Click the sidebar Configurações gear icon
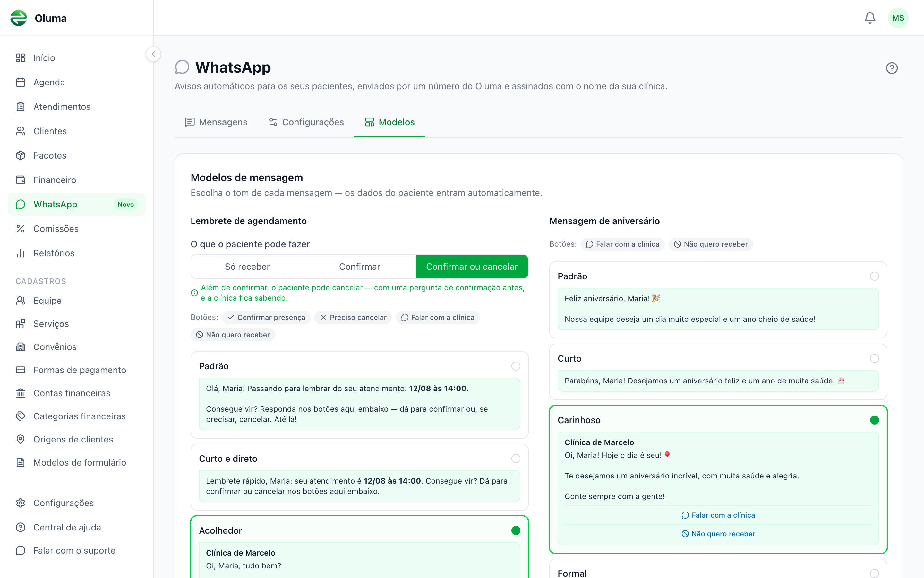This screenshot has height=578, width=924. point(21,503)
